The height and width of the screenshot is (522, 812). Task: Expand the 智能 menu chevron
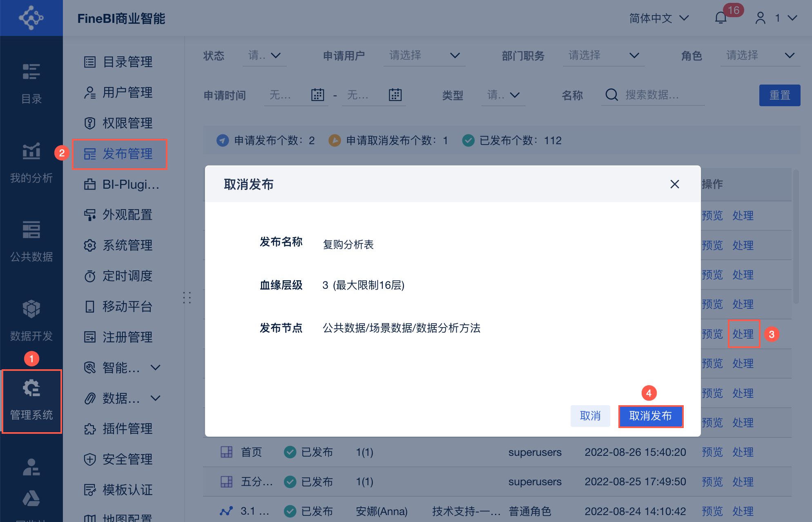pos(155,368)
